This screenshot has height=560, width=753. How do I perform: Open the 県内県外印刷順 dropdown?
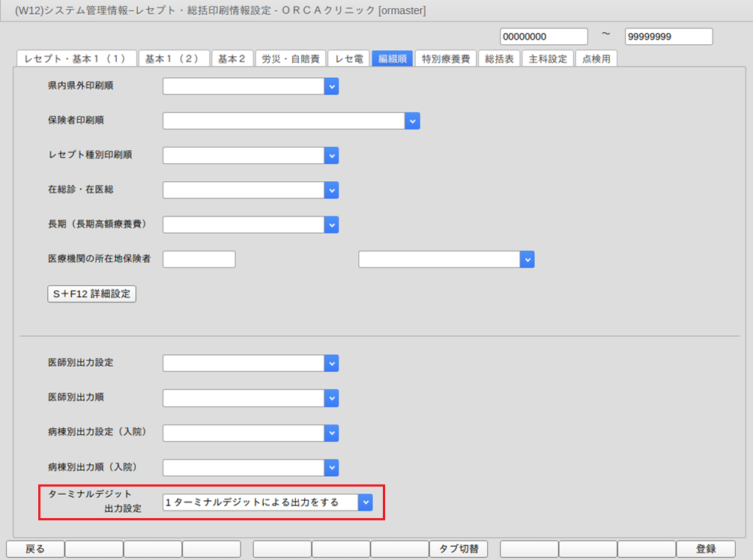pos(331,87)
